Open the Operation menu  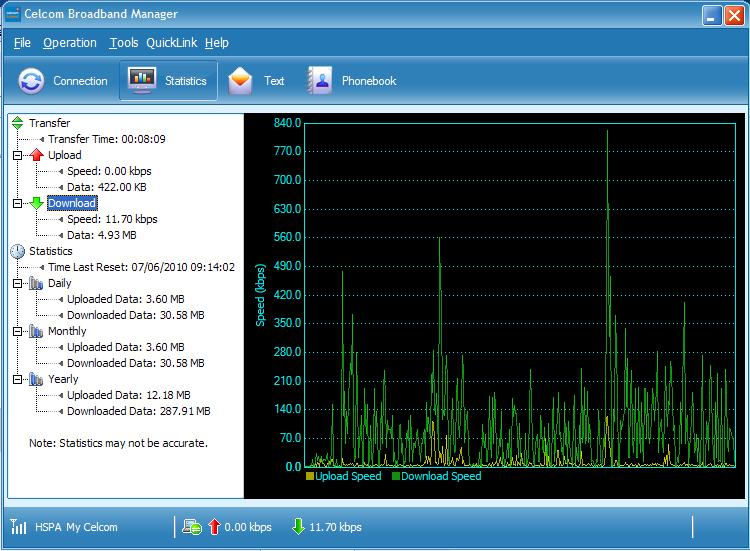(x=70, y=43)
